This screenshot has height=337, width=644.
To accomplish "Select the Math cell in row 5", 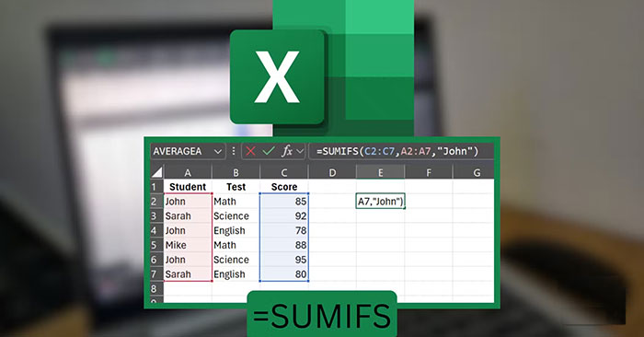I will pos(236,245).
